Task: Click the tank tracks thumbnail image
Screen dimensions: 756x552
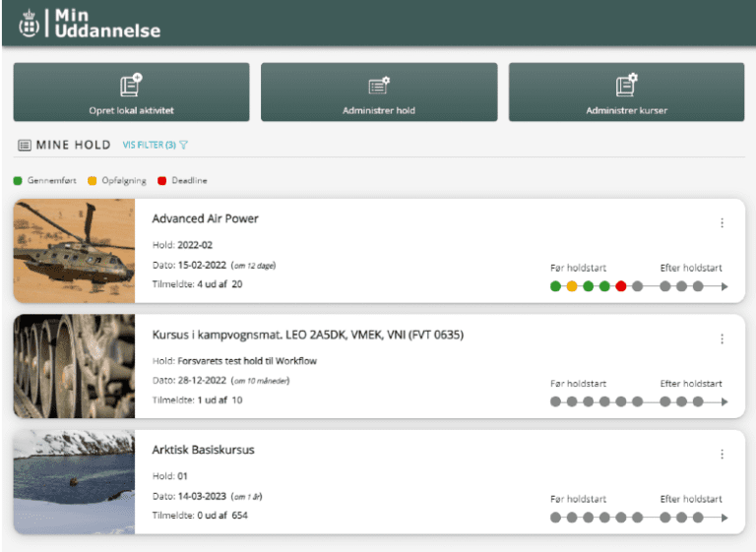Action: click(74, 366)
